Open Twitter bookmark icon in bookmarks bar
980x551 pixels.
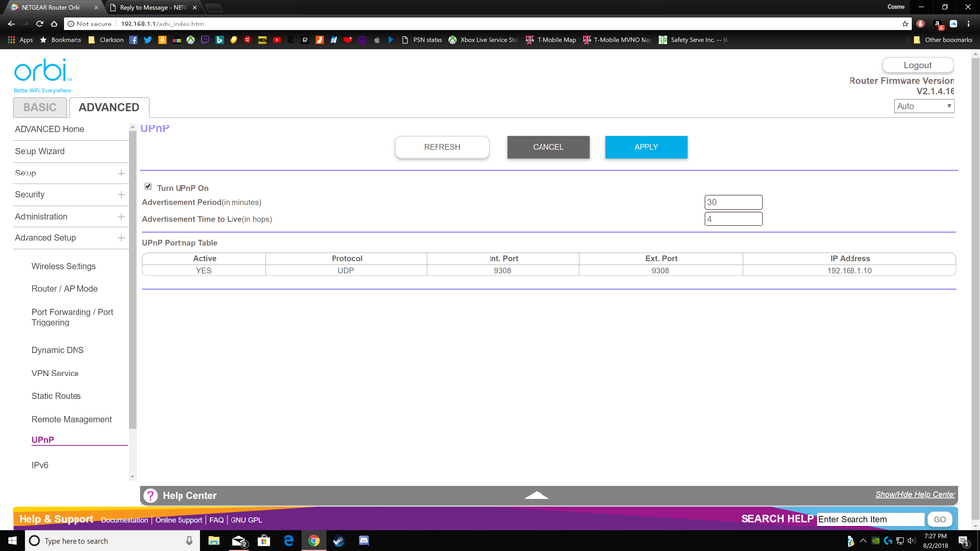point(148,40)
